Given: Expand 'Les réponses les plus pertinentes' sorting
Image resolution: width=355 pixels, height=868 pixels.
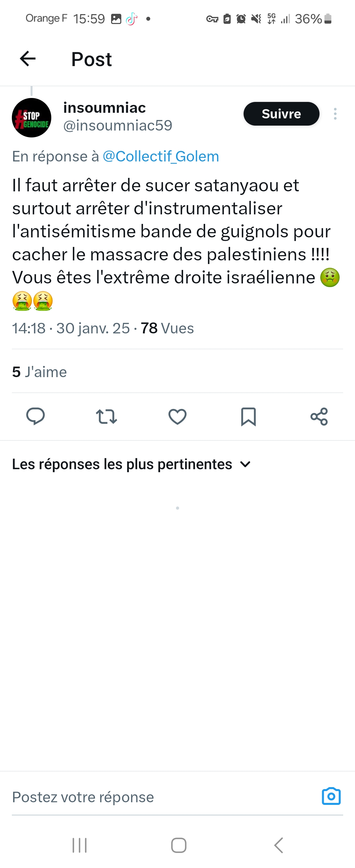Looking at the screenshot, I should 131,464.
